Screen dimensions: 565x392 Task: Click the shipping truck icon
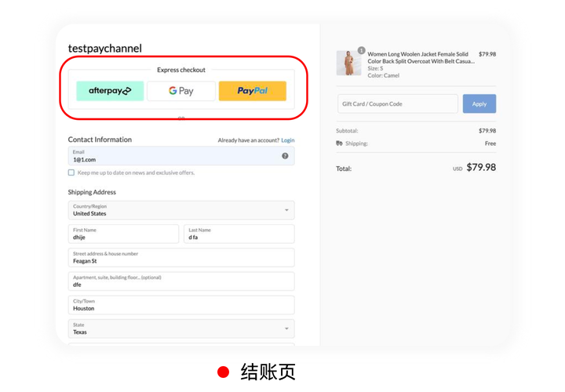coord(340,143)
